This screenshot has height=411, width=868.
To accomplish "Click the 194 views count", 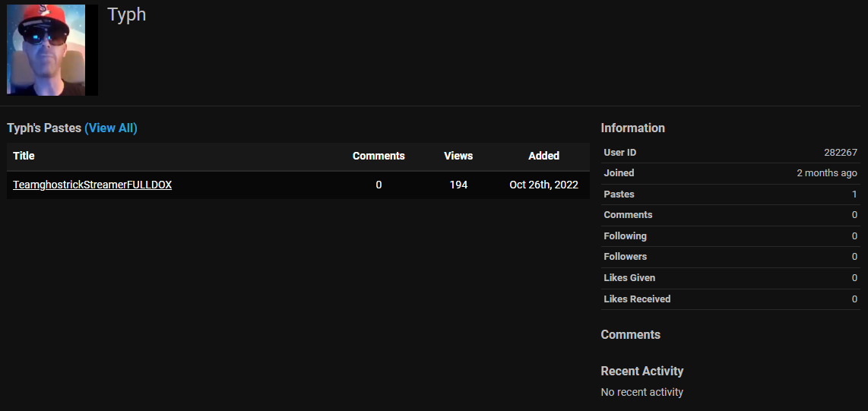I will (x=458, y=185).
